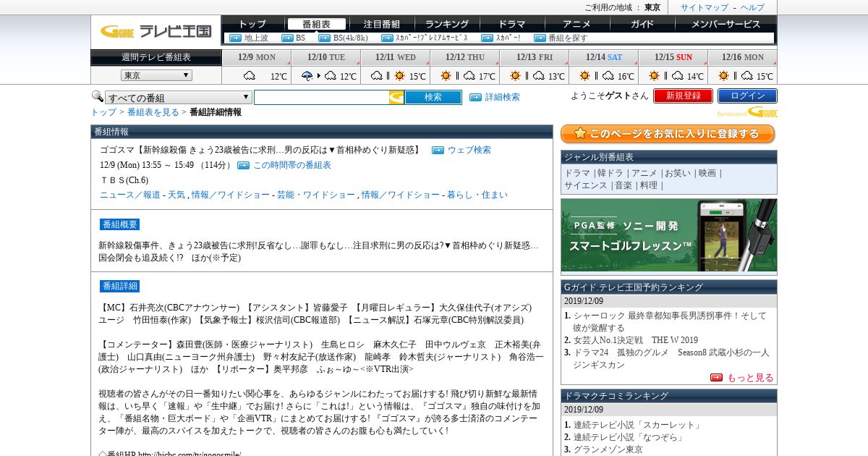868x456 pixels.
Task: Expand the 東京 region dropdown
Action: pos(156,75)
